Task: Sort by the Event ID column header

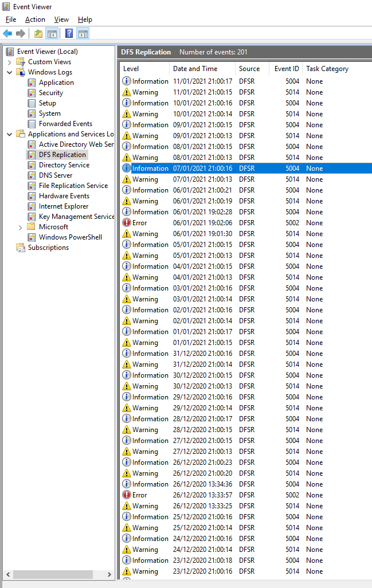Action: 286,69
